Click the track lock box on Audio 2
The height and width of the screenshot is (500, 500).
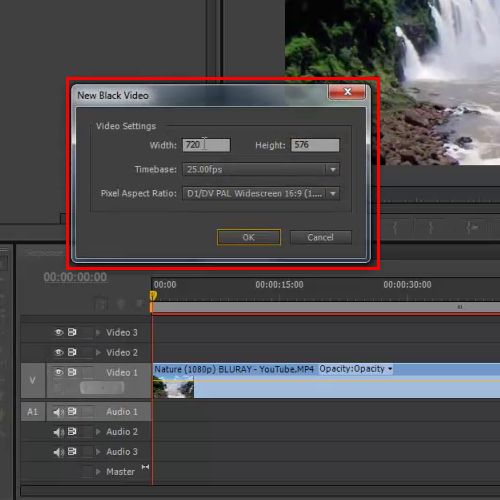[x=87, y=432]
